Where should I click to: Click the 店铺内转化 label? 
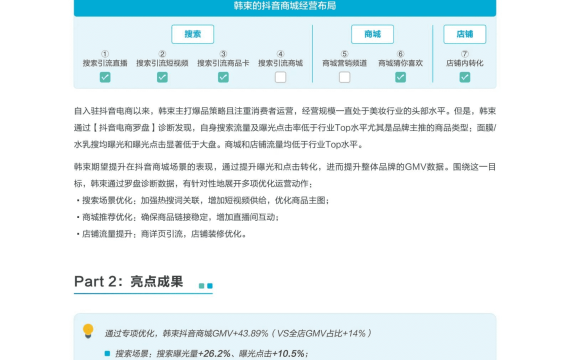465,63
